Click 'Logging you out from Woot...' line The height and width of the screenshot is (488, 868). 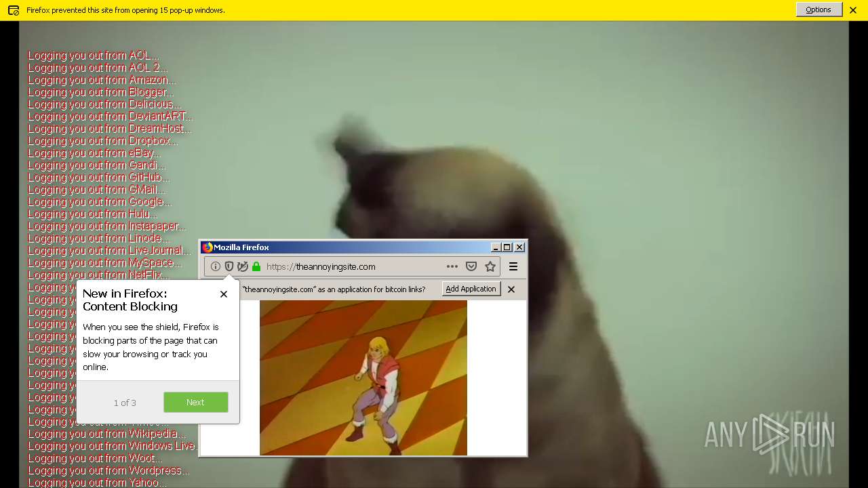coord(95,458)
